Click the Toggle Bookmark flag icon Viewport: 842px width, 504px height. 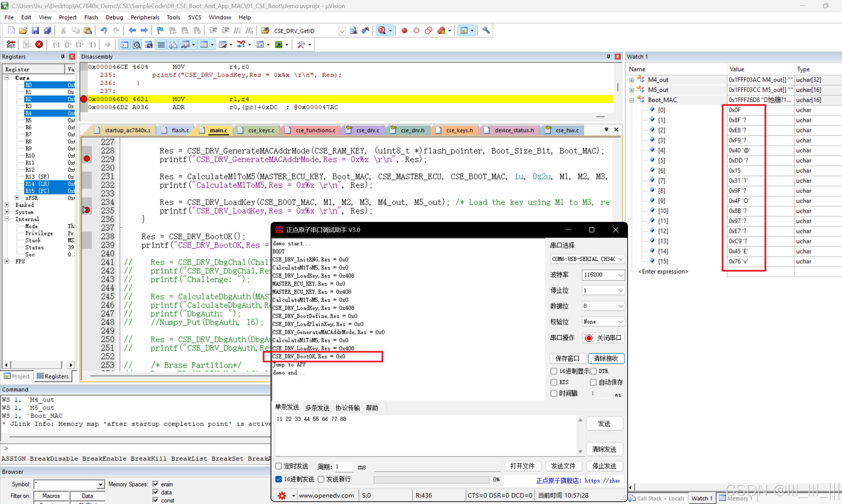tap(160, 31)
